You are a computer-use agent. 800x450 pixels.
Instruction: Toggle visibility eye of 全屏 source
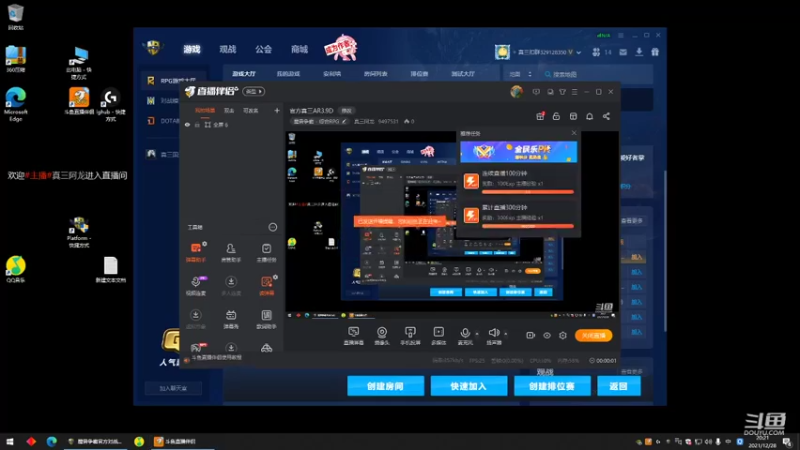(x=187, y=124)
